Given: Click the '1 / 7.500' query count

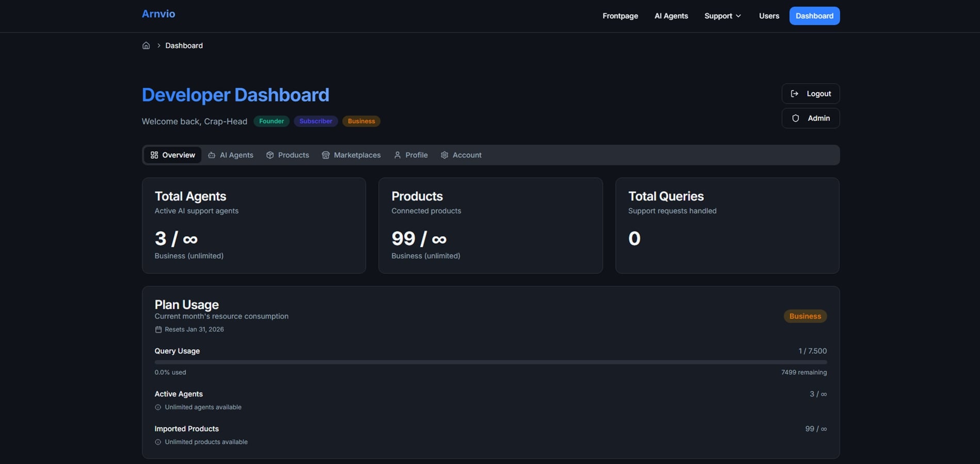Looking at the screenshot, I should [812, 351].
